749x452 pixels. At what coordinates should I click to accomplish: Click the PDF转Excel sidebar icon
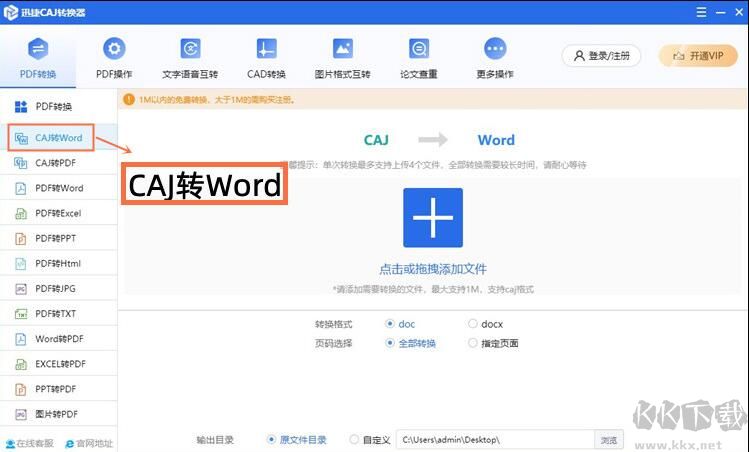21,214
